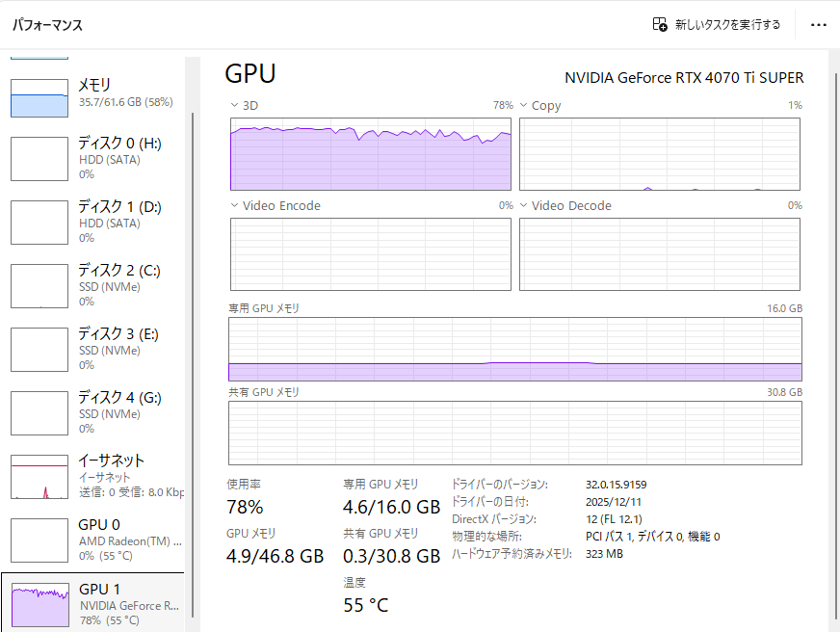
Task: Open the Copy engine graph dropdown
Action: pos(524,105)
